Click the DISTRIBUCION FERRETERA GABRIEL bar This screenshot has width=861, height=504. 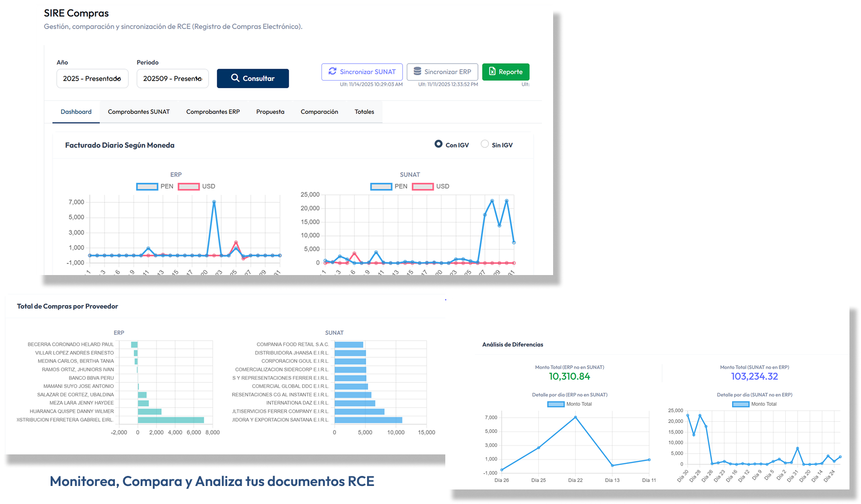point(170,420)
